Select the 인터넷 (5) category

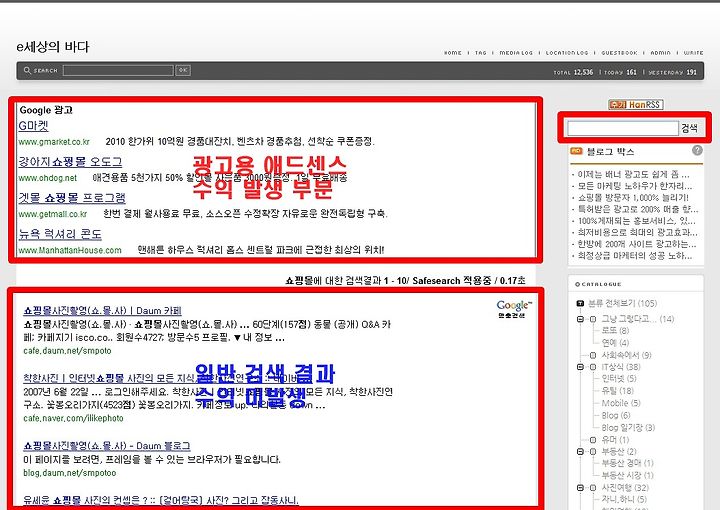click(x=619, y=379)
